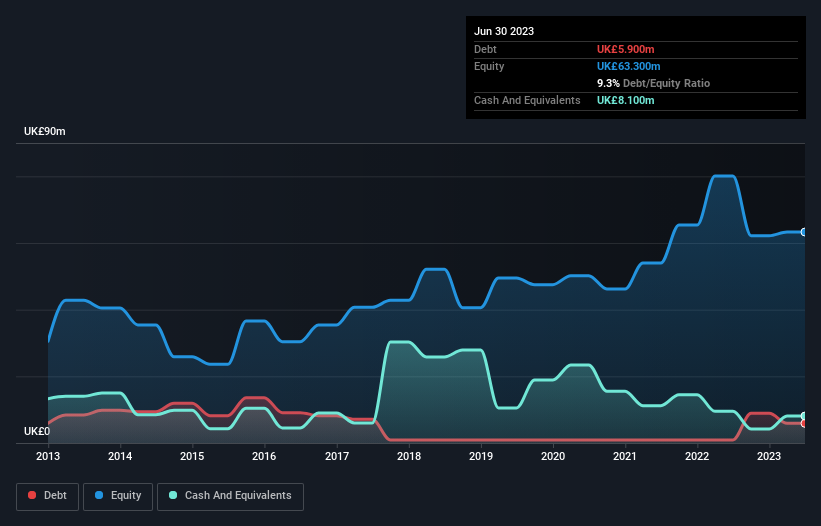Click the 2022 x-axis label
821x526 pixels.
click(697, 456)
